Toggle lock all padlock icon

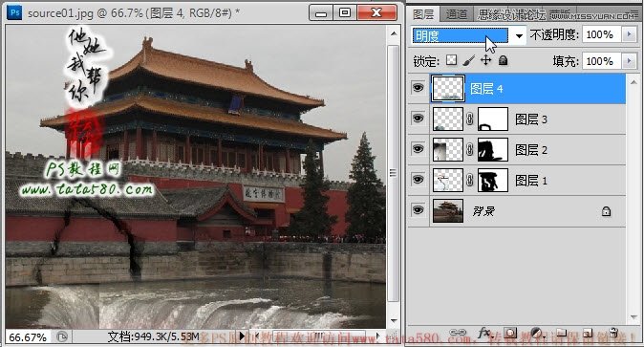point(504,60)
